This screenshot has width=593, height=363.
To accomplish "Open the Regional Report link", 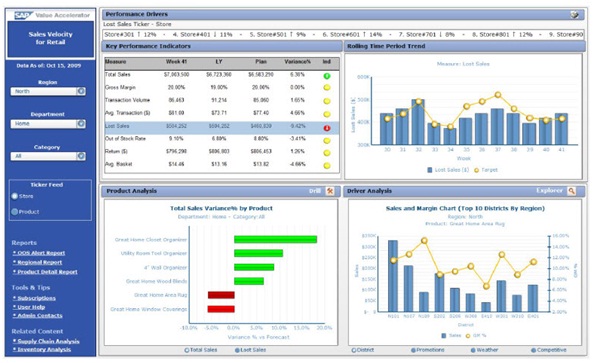I will 37,262.
